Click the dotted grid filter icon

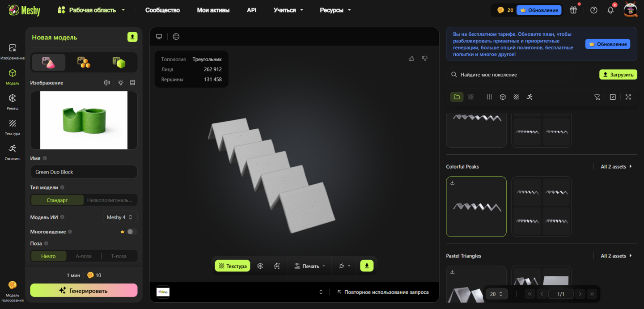tap(489, 97)
